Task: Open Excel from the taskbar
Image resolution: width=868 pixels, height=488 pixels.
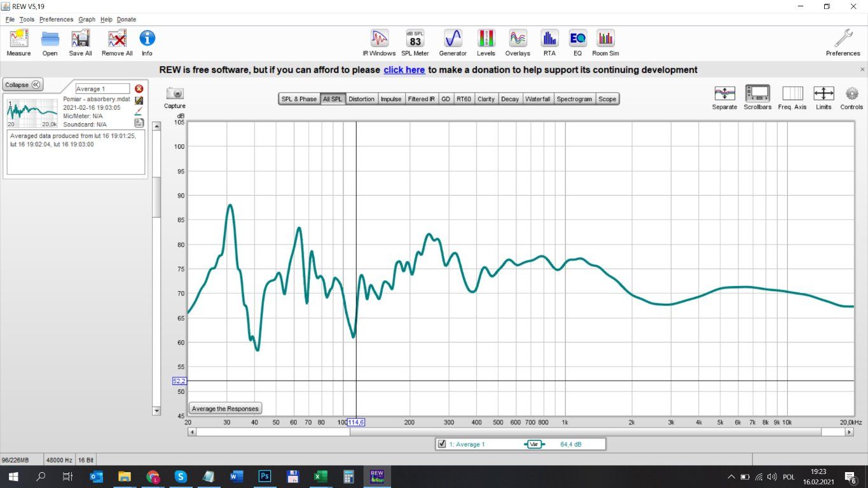Action: pos(320,477)
